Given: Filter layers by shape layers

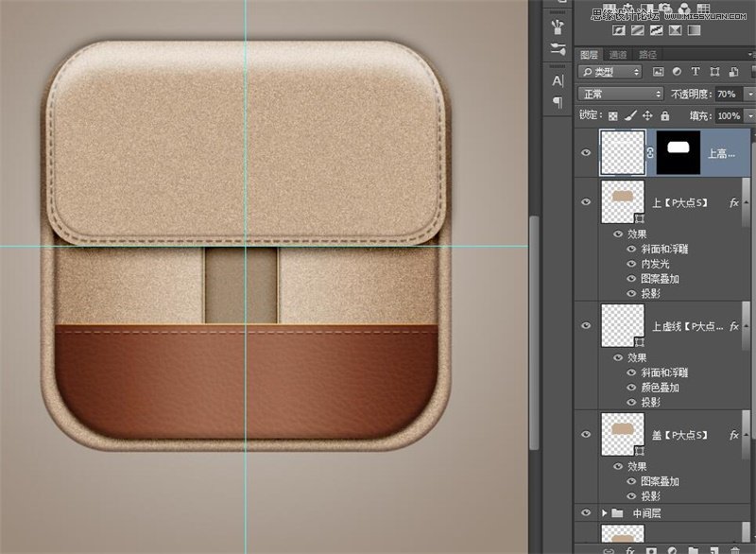Looking at the screenshot, I should click(714, 72).
